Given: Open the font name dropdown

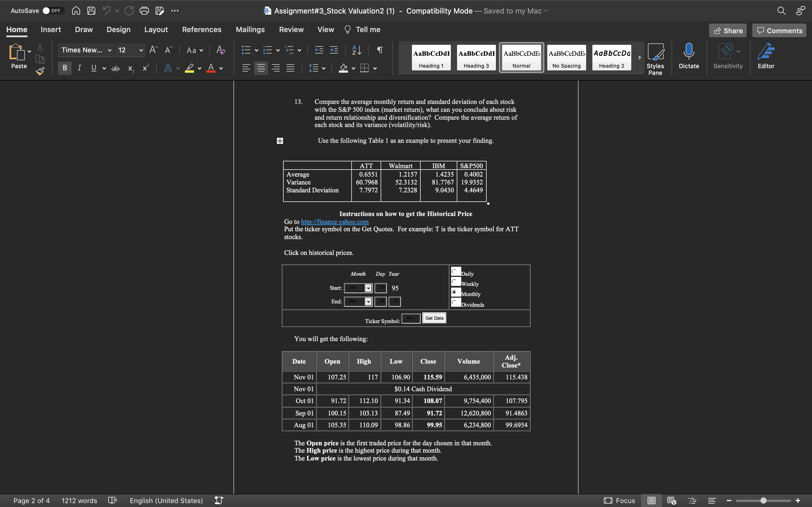Looking at the screenshot, I should click(x=109, y=50).
